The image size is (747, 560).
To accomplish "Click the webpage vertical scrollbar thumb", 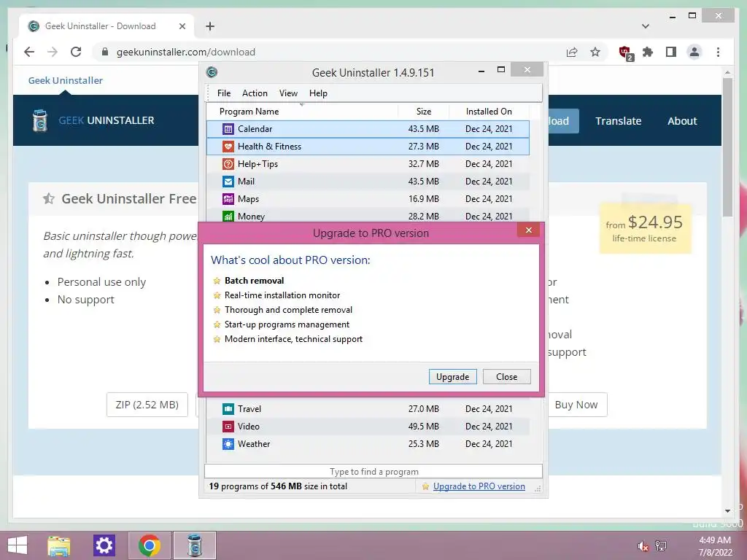I will click(x=727, y=147).
